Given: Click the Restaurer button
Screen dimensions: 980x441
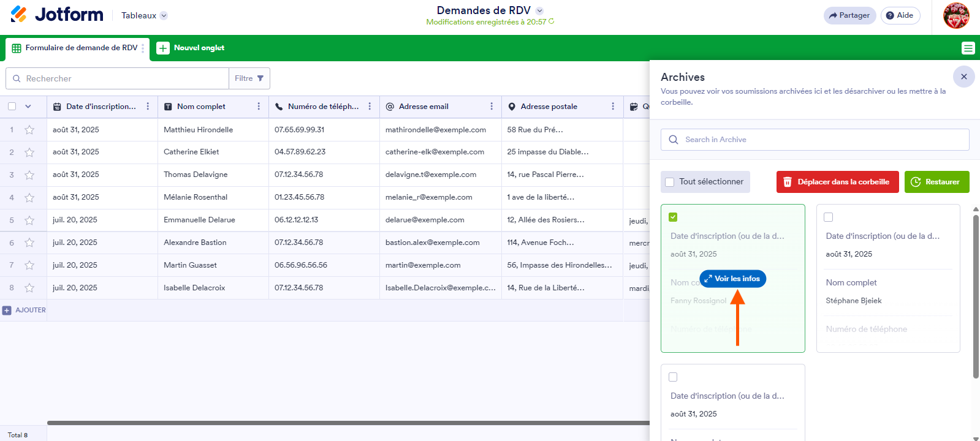Looking at the screenshot, I should [x=936, y=182].
